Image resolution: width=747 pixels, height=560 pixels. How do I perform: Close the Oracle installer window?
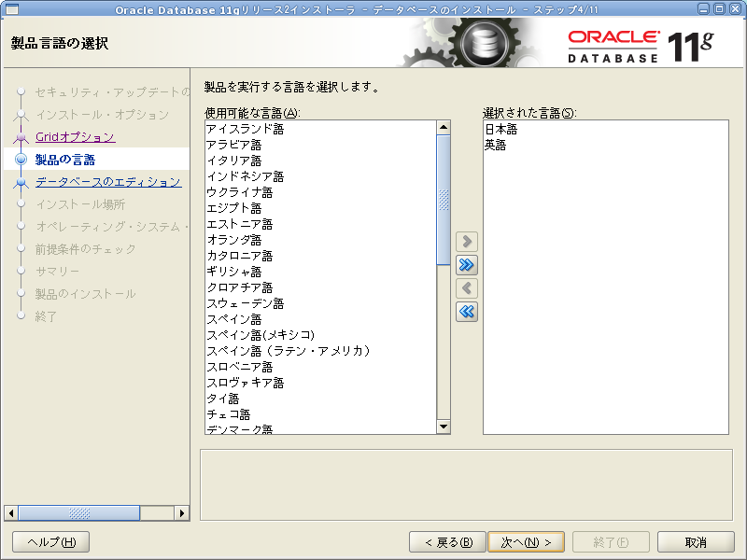(x=736, y=8)
